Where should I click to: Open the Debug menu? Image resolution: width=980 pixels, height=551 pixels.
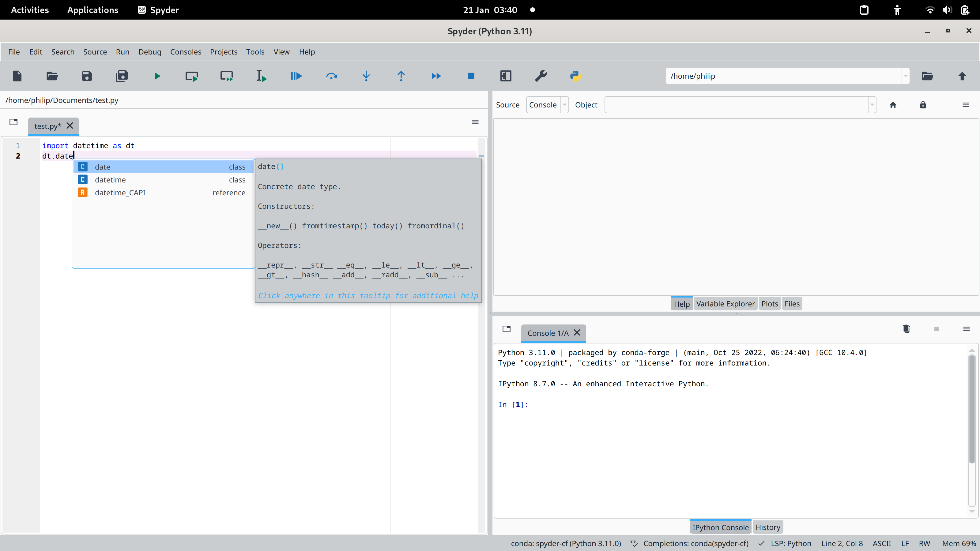(149, 51)
